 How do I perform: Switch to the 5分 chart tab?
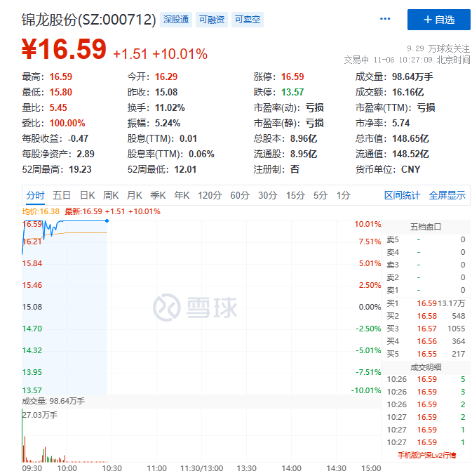pyautogui.click(x=321, y=195)
